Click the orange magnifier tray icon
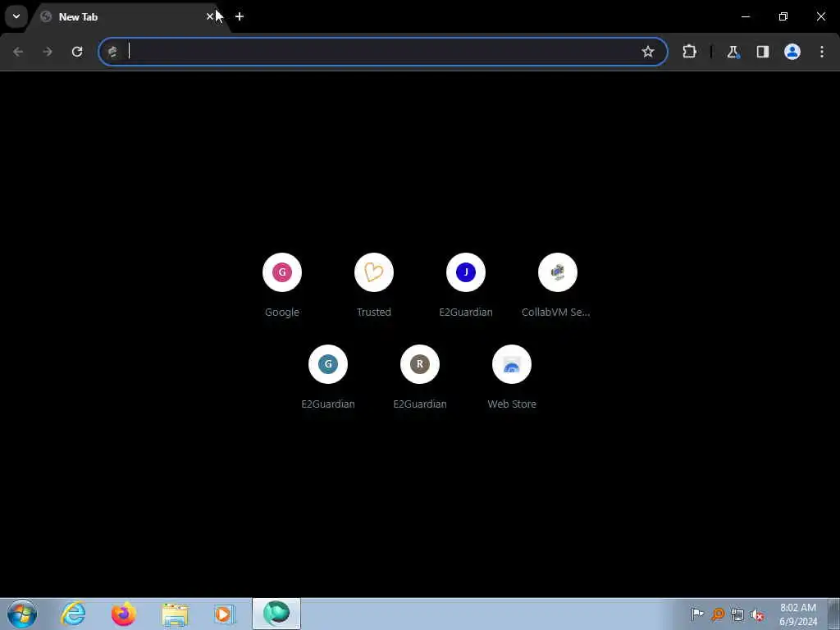840x630 pixels. (x=717, y=614)
